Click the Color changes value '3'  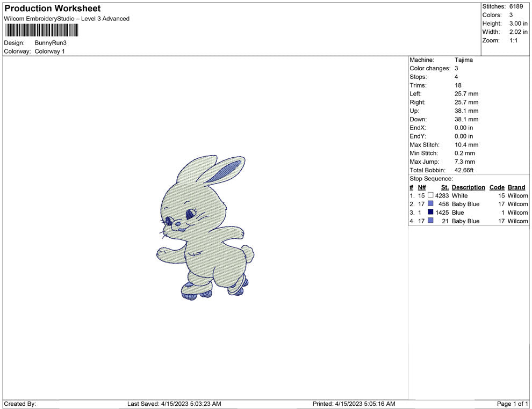(456, 68)
